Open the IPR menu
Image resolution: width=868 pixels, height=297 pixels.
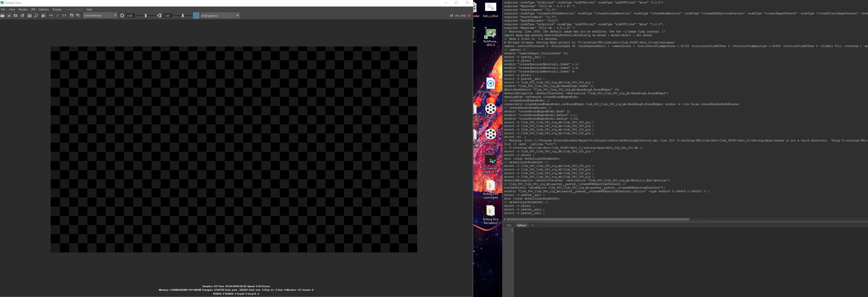[x=33, y=9]
